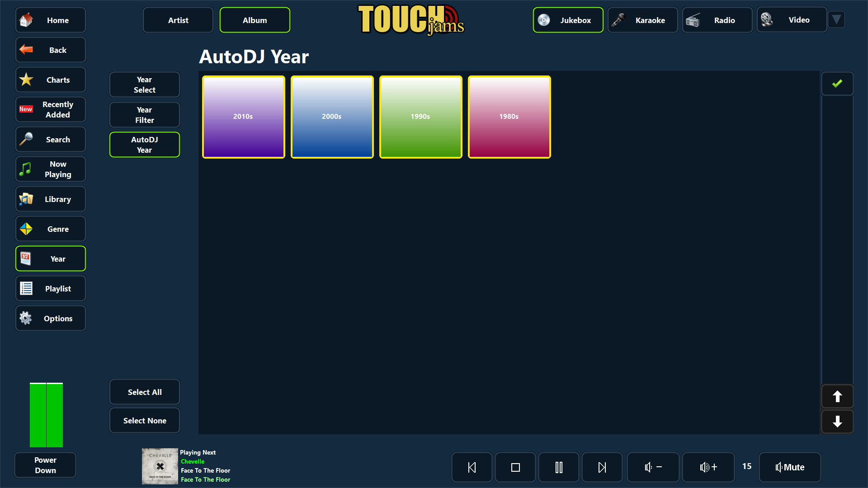
Task: Select the Karaoke microphone icon
Action: tap(618, 20)
